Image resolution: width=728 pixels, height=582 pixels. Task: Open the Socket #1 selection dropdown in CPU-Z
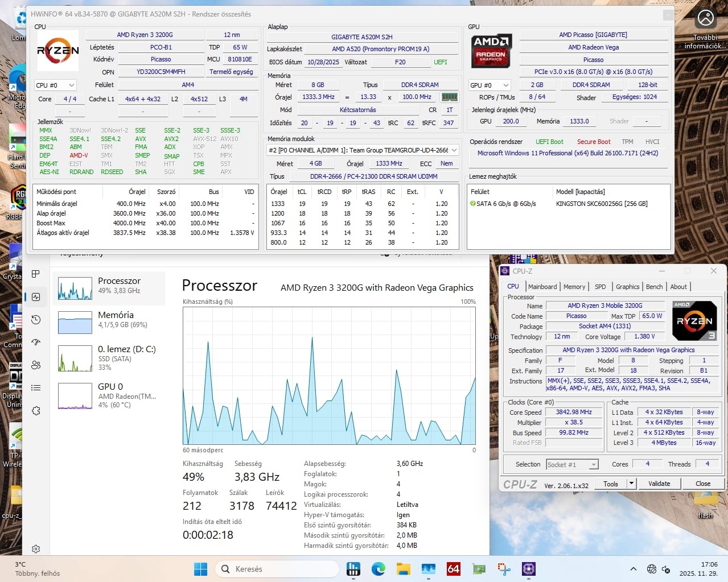[572, 465]
